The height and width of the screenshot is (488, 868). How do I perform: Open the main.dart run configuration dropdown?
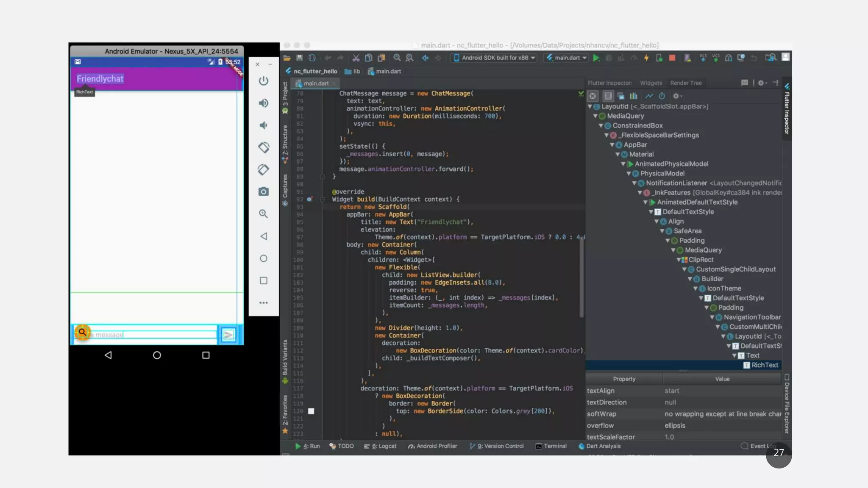pos(567,58)
